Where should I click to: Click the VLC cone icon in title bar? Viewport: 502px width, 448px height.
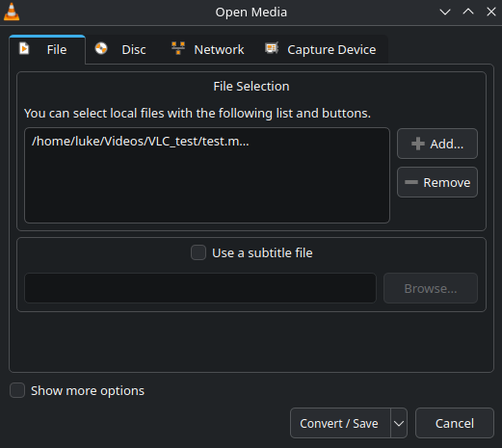coord(12,12)
